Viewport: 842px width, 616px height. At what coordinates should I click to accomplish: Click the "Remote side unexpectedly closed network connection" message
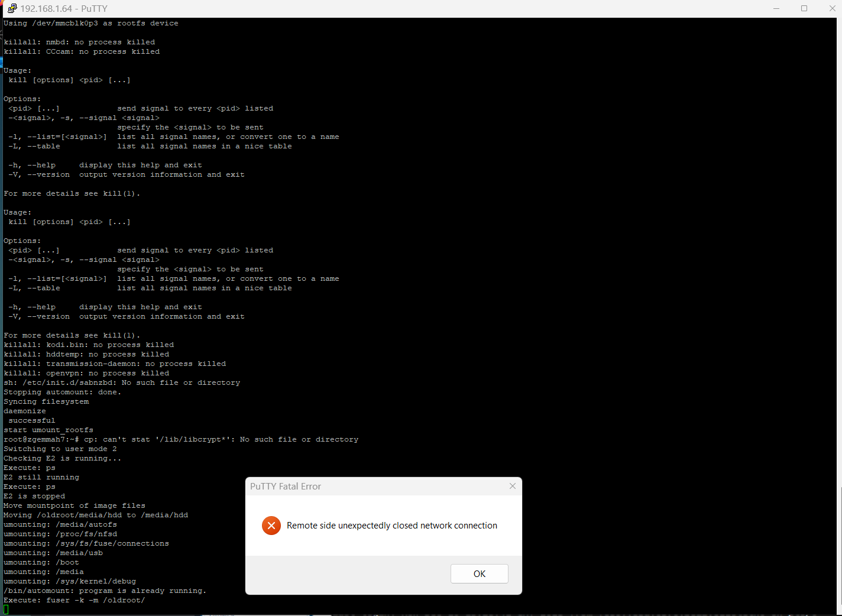(x=392, y=525)
